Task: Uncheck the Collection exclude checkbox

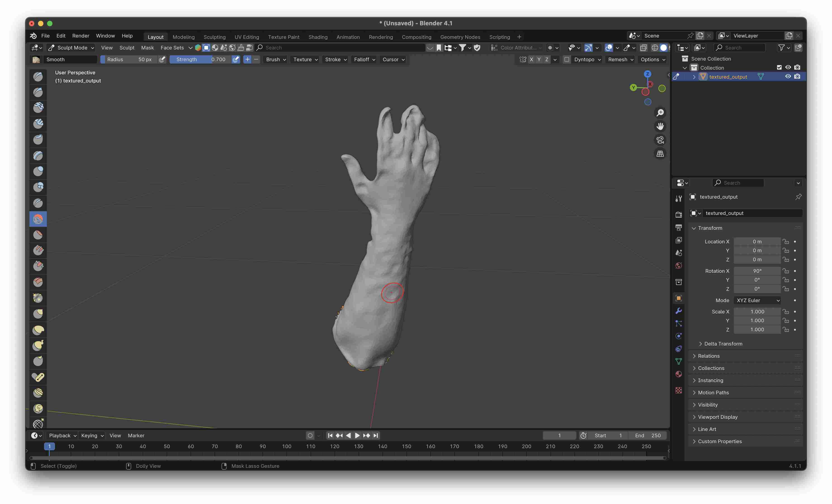Action: 779,68
